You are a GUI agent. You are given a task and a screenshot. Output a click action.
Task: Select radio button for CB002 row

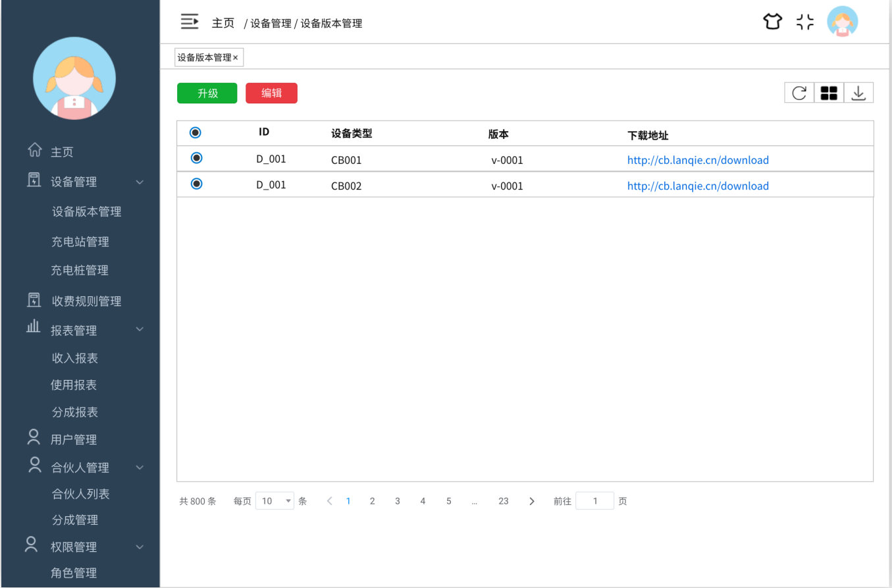coord(196,184)
